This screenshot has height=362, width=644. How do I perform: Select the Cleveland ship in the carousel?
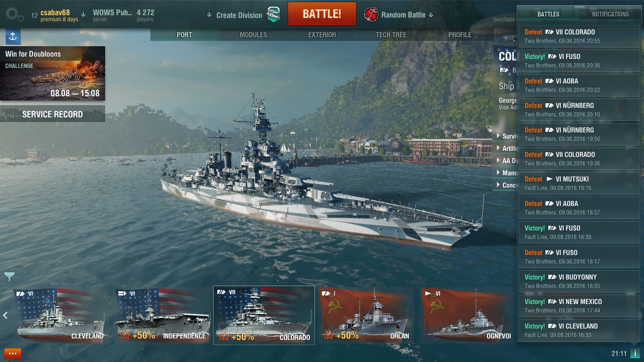(61, 315)
